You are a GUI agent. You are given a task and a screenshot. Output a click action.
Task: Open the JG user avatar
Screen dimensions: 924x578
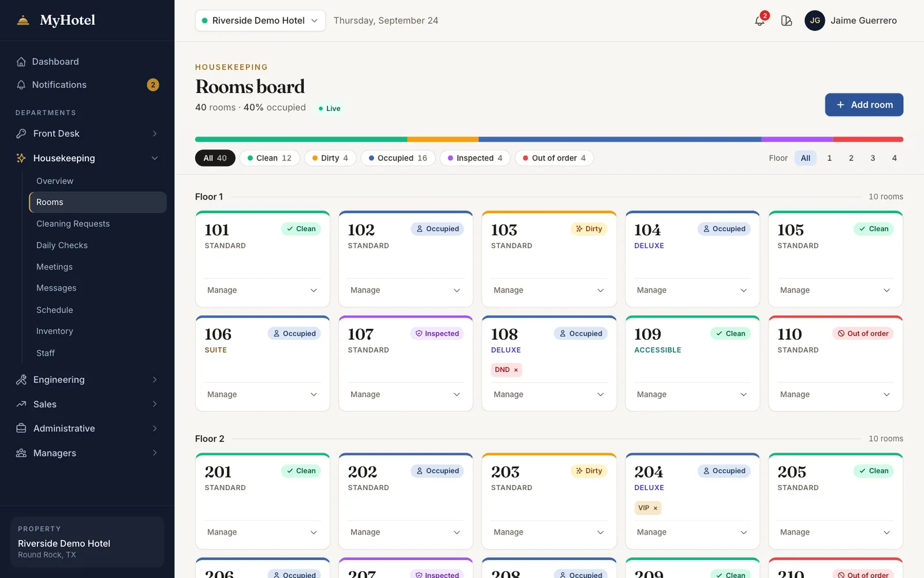coord(815,21)
